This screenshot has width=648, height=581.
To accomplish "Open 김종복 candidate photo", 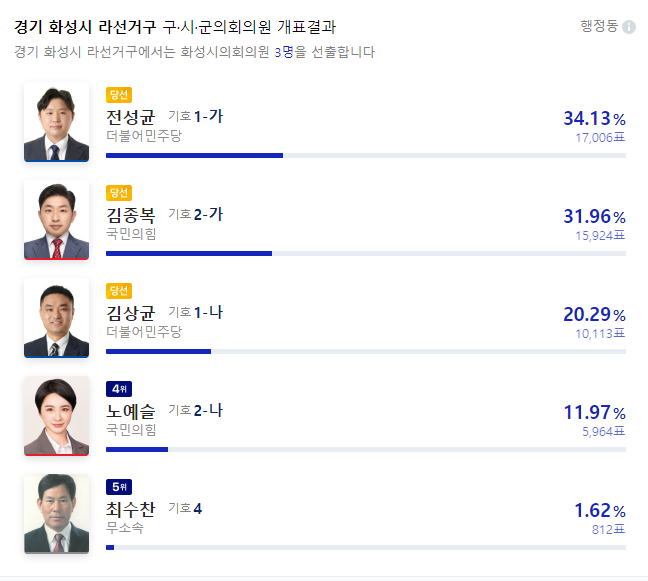I will (x=56, y=220).
